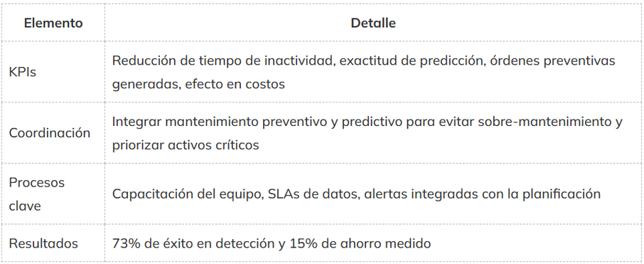
Task: Click the '15% de ahorro medido' text
Action: tap(360, 243)
